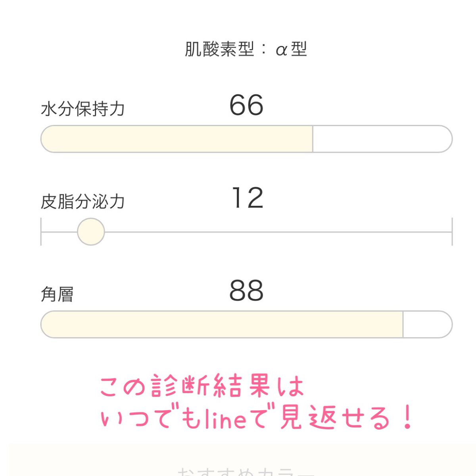Click left end tick of 皮脂分泌力 slider
This screenshot has width=476, height=476.
tap(41, 232)
